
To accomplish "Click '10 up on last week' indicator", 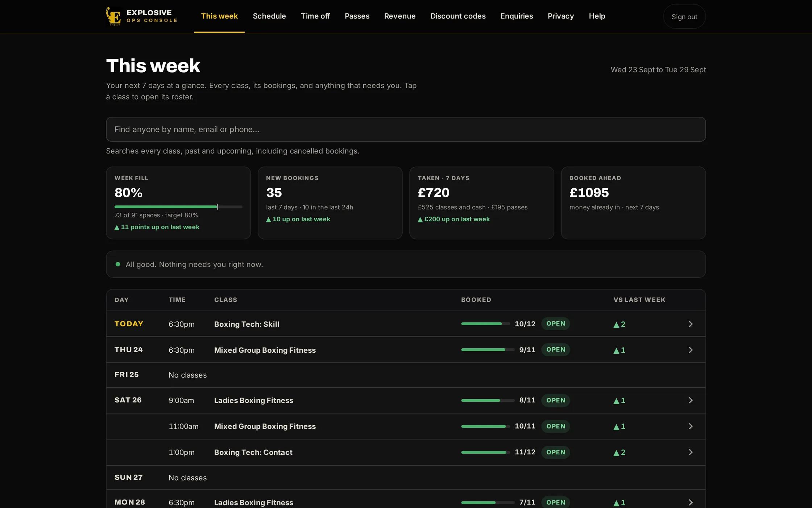I will coord(298,219).
